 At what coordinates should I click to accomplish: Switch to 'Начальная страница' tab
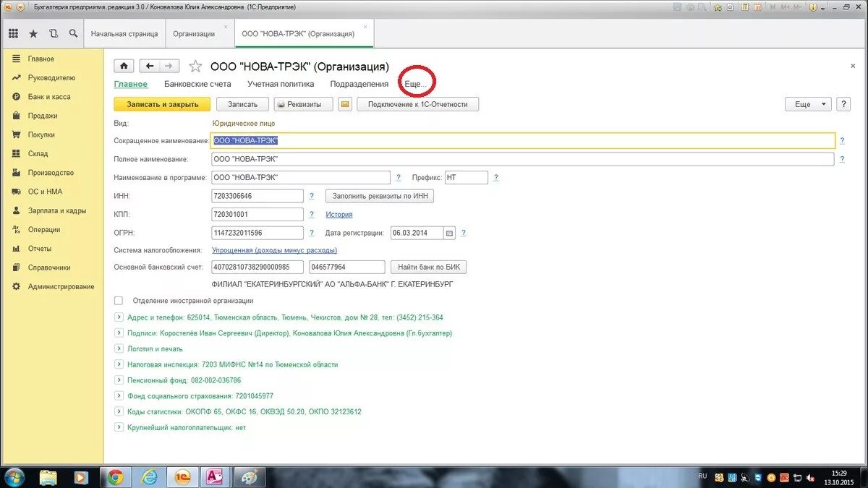[x=124, y=34]
